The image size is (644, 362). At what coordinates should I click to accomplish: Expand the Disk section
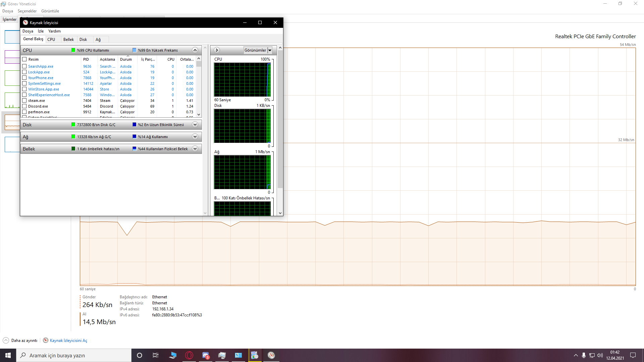(x=195, y=125)
